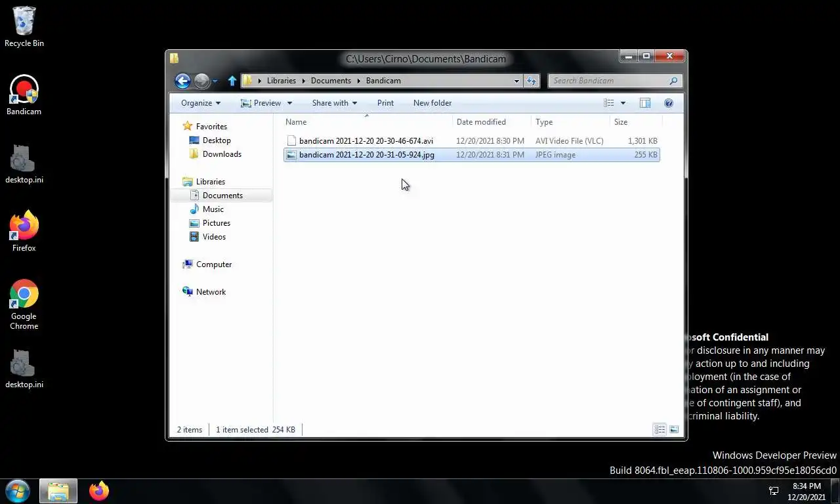Open Music library in navigation pane
This screenshot has height=504, width=840.
click(213, 209)
